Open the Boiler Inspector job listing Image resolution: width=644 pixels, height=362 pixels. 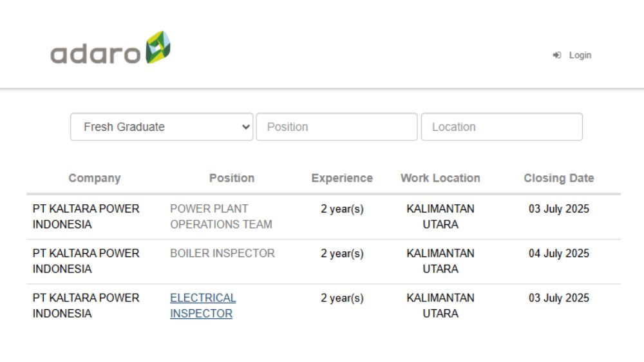(x=222, y=253)
